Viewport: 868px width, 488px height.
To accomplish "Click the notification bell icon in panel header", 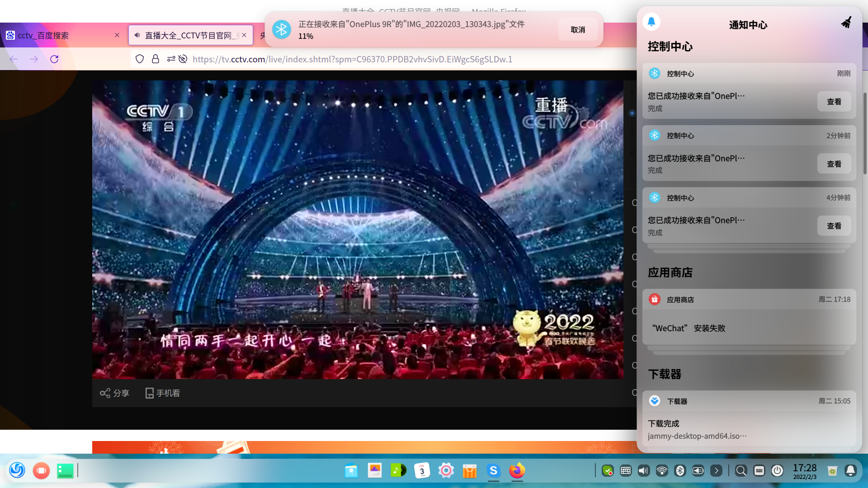I will pyautogui.click(x=651, y=22).
